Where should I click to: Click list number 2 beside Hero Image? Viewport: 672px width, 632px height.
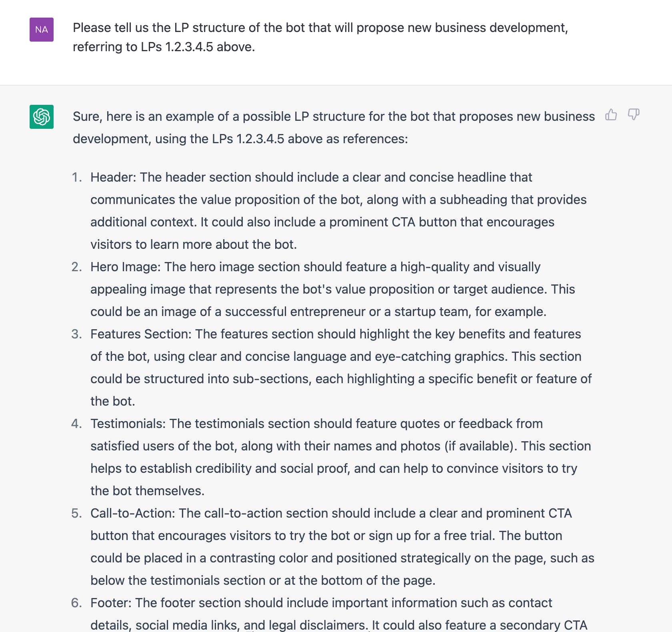[77, 267]
